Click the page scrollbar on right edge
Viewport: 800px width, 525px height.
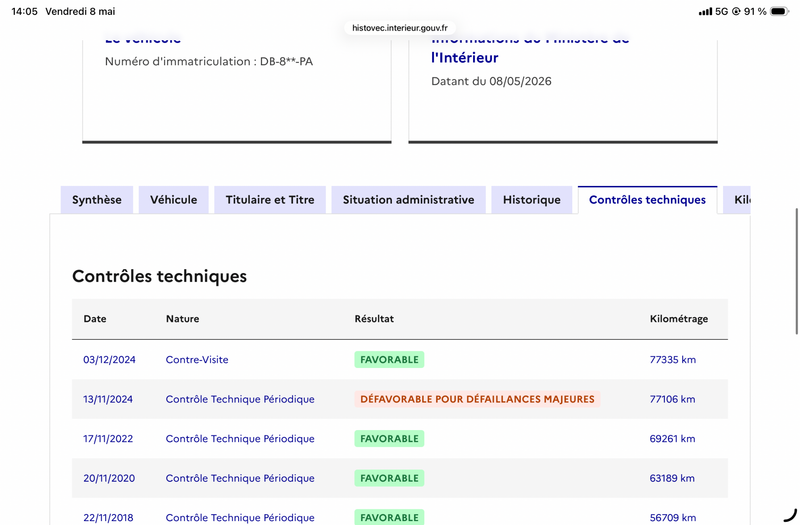pyautogui.click(x=796, y=271)
